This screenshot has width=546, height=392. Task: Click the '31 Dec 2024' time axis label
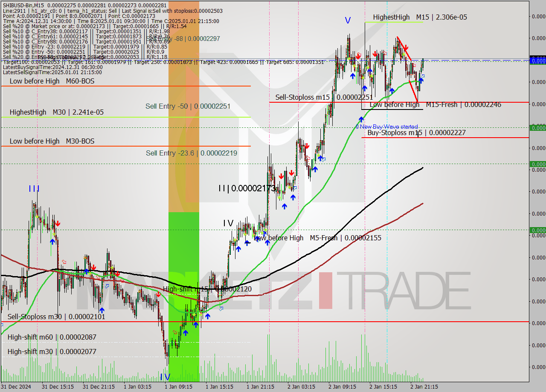tap(16, 387)
